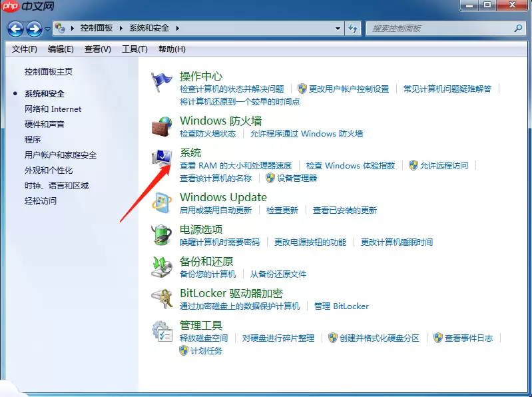Expand the arrow after 控制面板 breadcrumb

click(x=121, y=28)
